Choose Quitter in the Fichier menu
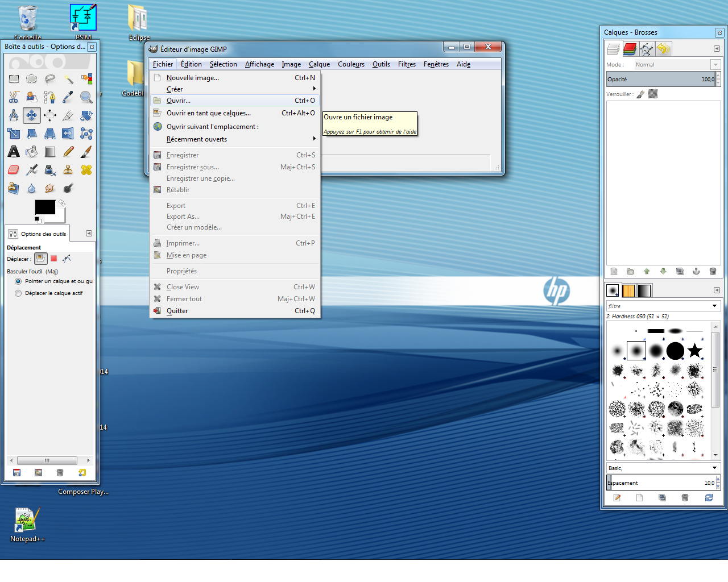 pyautogui.click(x=235, y=311)
